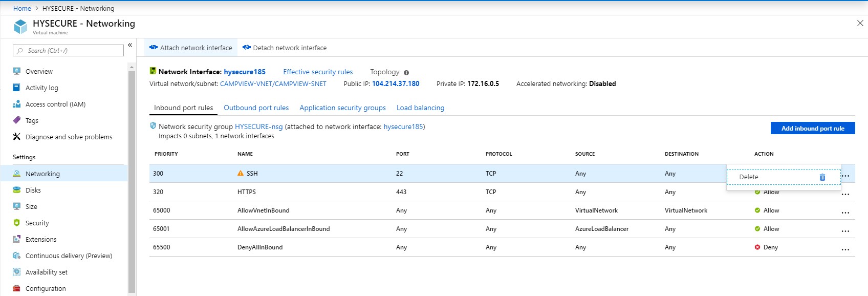Click the Overview monitor icon in sidebar
This screenshot has height=296, width=868.
point(17,71)
